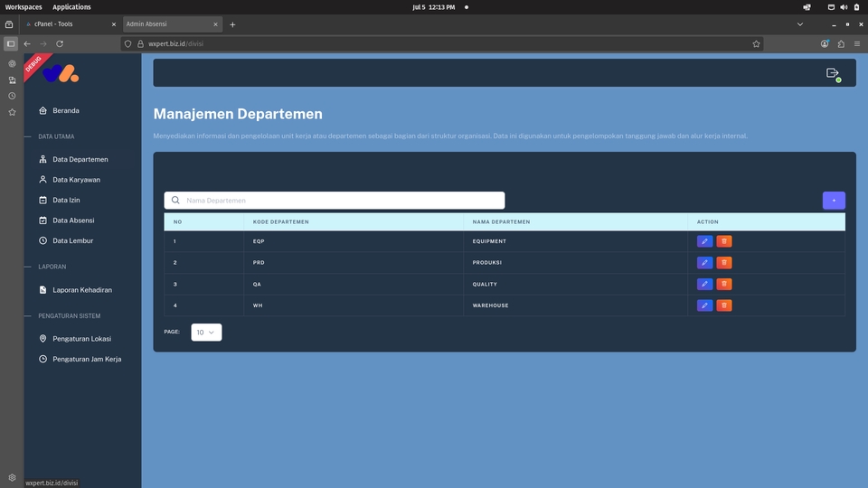
Task: Open Data Izin in the sidebar
Action: coord(66,201)
